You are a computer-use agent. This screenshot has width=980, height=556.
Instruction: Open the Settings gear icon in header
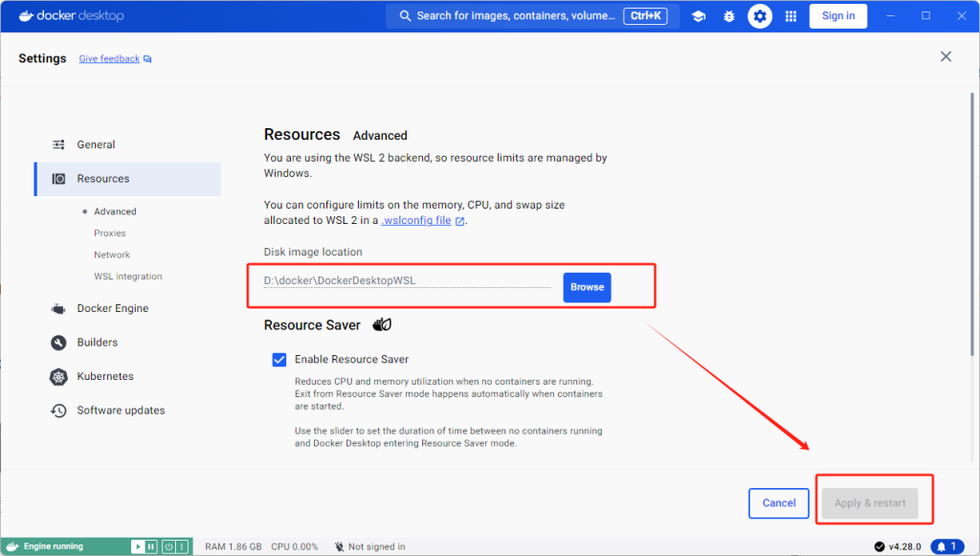pos(759,16)
